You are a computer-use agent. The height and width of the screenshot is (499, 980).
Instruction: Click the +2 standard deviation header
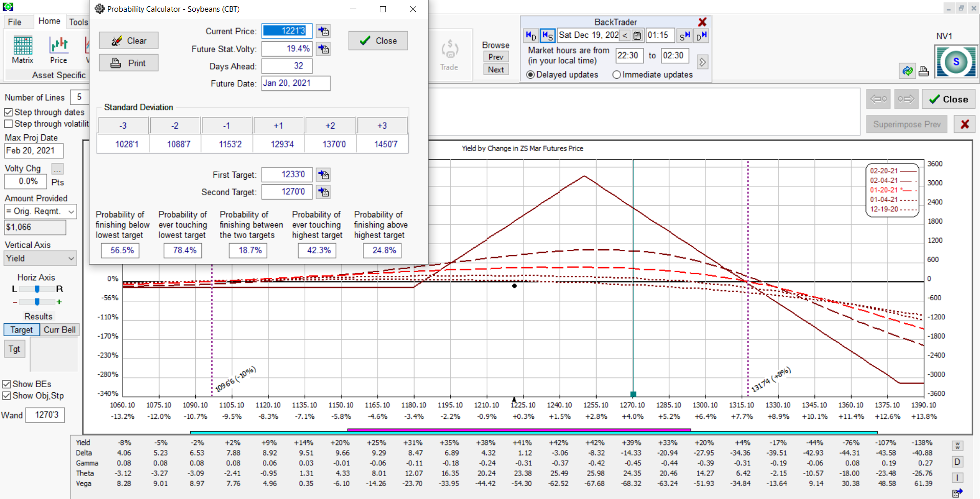(x=331, y=126)
